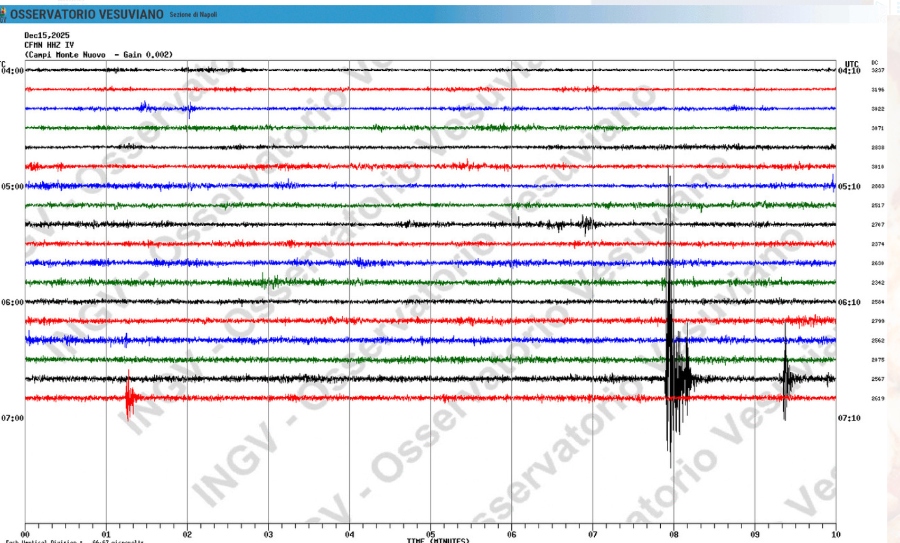
Task: Click the small black burst near minute 7
Action: 586,223
